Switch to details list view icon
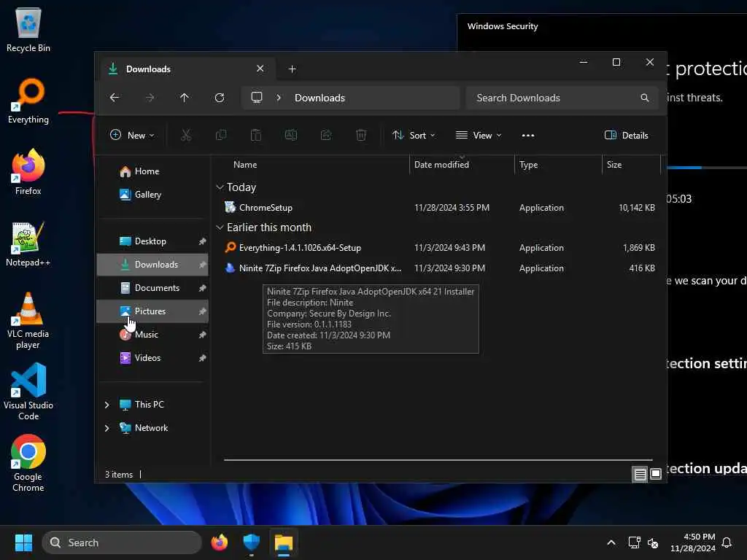Viewport: 747px width, 560px height. [x=640, y=474]
